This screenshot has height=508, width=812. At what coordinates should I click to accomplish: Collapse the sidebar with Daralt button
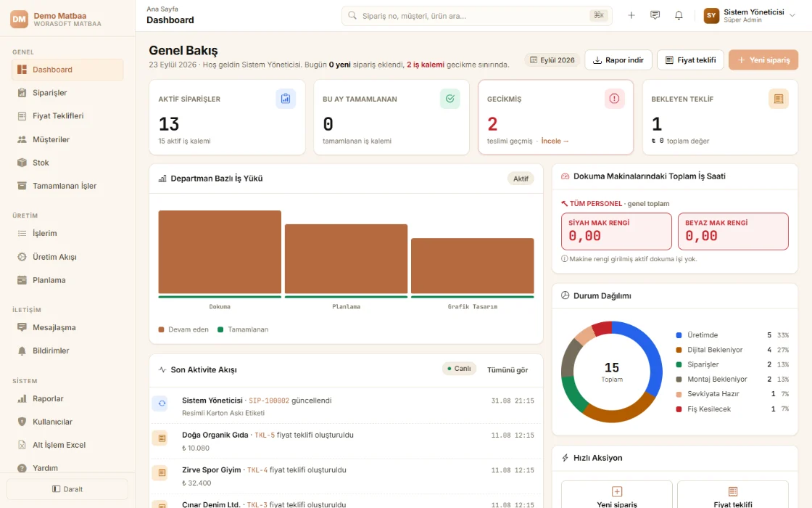pyautogui.click(x=67, y=489)
